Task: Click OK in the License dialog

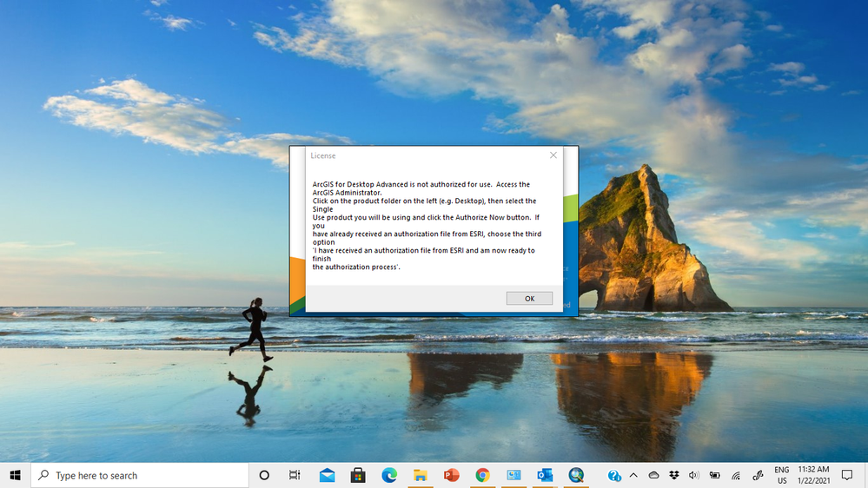Action: pyautogui.click(x=529, y=298)
